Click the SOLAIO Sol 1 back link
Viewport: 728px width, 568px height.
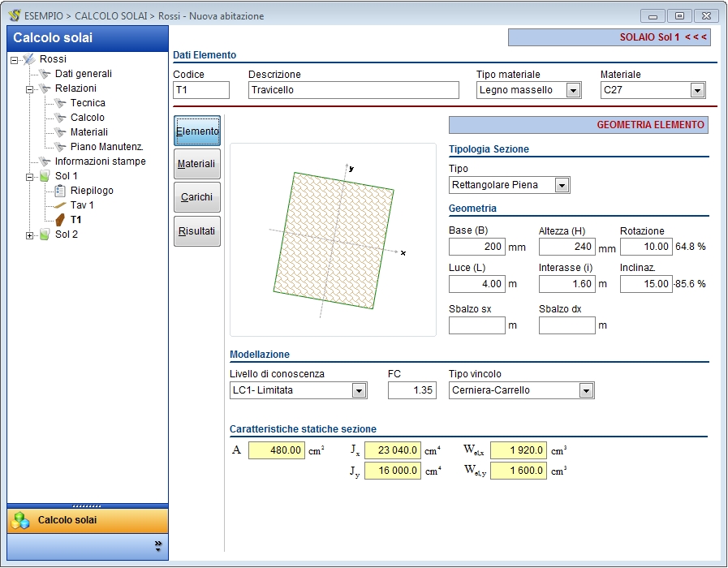tap(663, 37)
